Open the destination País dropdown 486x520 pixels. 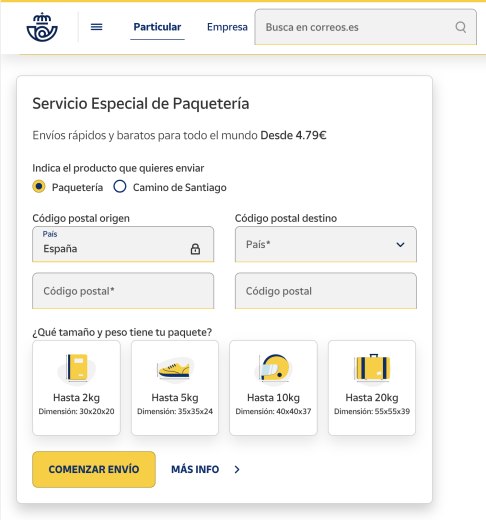click(x=326, y=244)
